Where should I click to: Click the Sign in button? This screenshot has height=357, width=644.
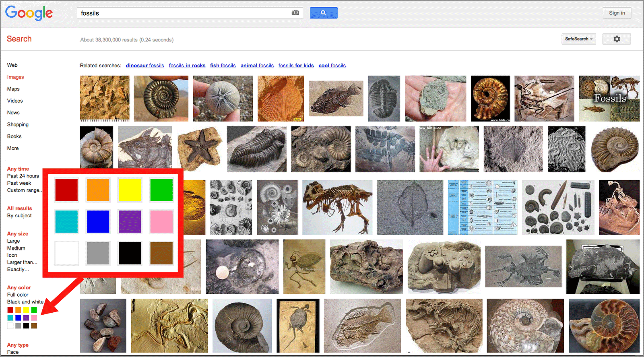[x=617, y=13]
